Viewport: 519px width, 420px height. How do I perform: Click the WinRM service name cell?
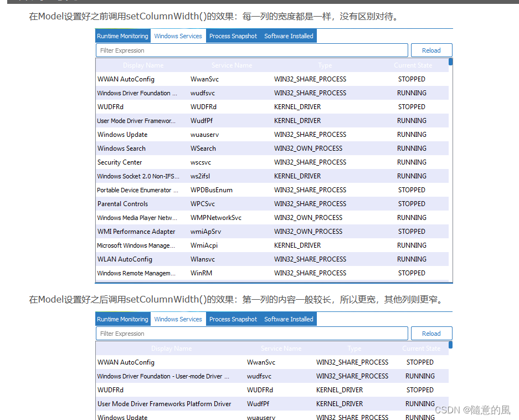point(201,273)
